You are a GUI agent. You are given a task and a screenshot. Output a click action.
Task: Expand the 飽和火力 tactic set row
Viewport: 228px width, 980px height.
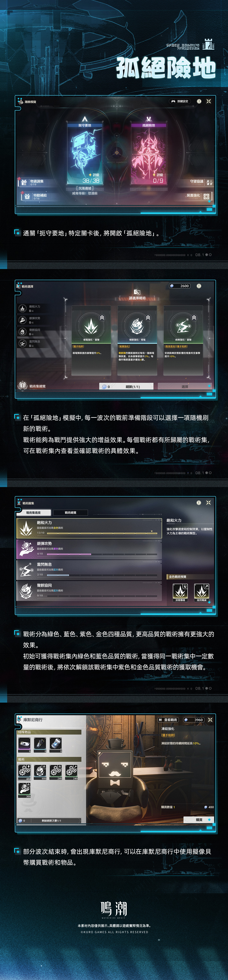click(89, 528)
